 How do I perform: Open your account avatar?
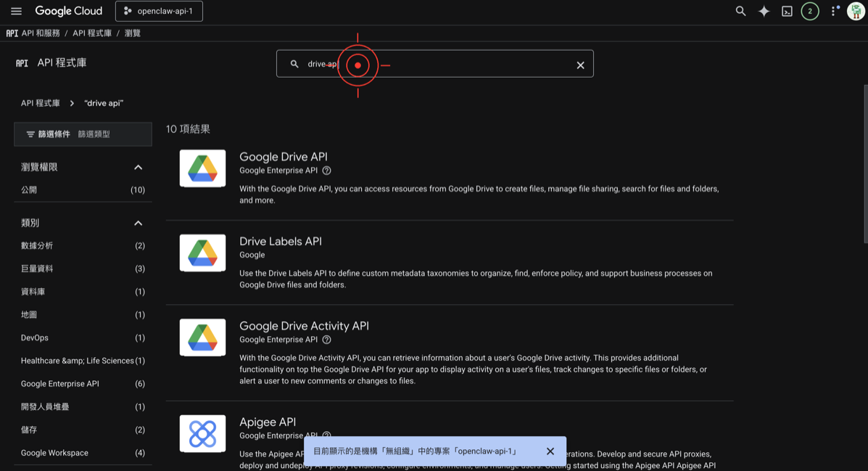856,11
